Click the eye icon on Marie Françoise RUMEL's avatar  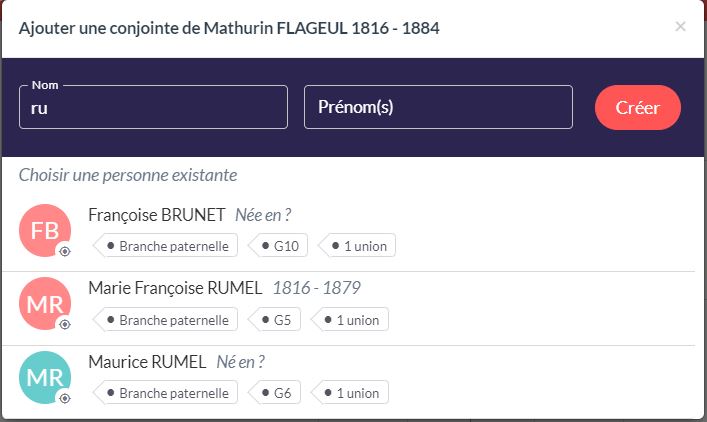pos(65,324)
